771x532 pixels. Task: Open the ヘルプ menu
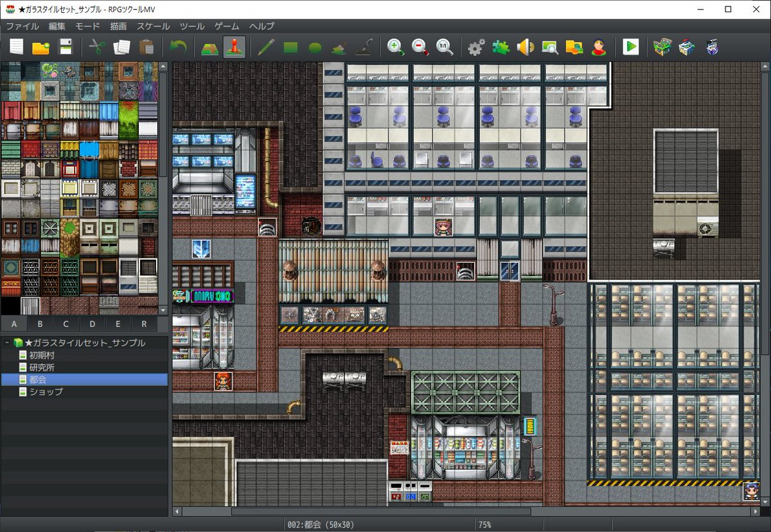[x=261, y=26]
